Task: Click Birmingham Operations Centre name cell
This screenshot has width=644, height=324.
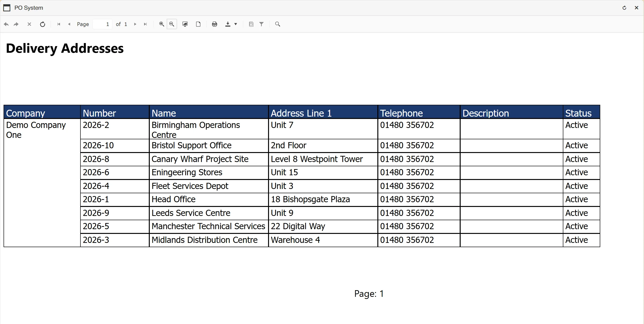Action: tap(209, 129)
